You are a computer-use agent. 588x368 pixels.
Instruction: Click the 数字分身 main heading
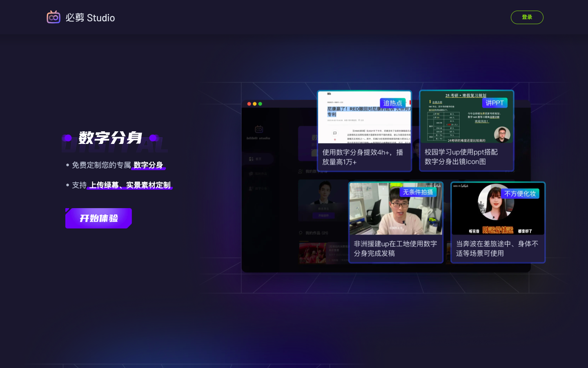click(x=110, y=138)
